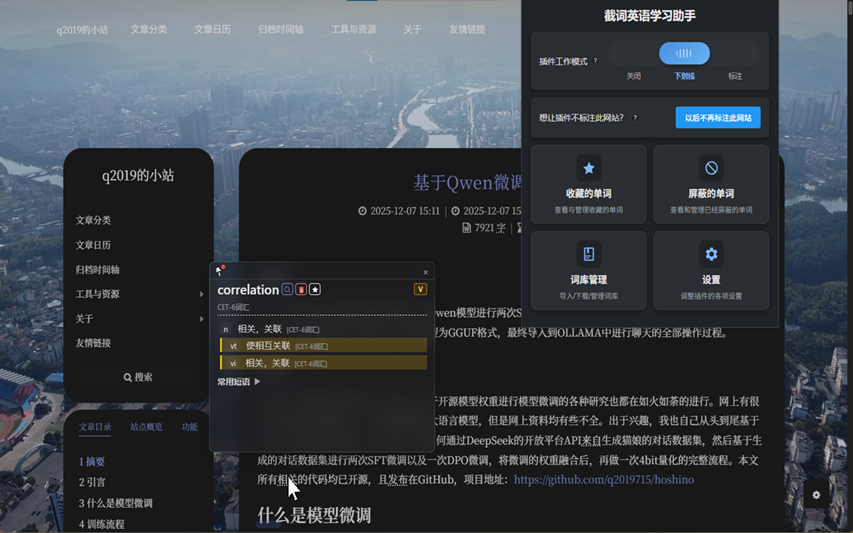Click 文章分类 in the sidebar
This screenshot has width=853, height=533.
point(93,220)
